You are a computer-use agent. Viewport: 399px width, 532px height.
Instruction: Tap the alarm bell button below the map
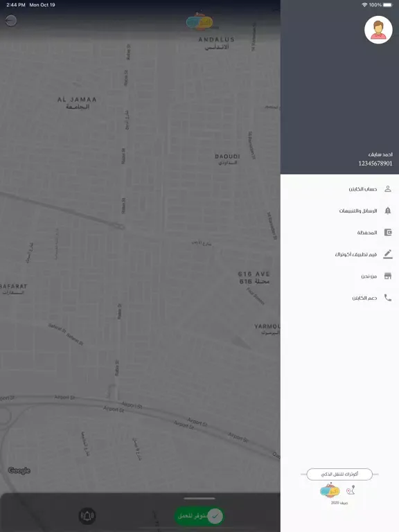pos(87,516)
